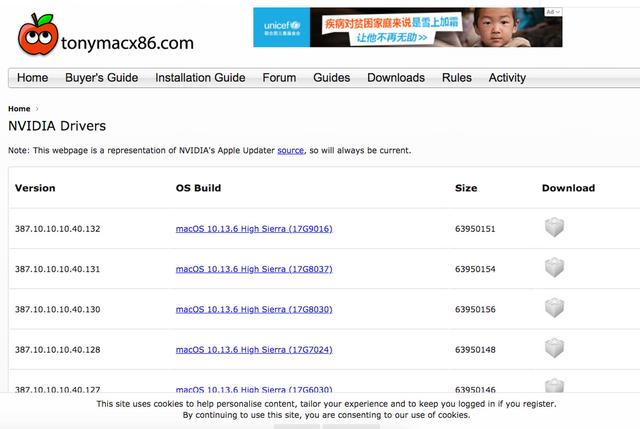Image resolution: width=640 pixels, height=429 pixels.
Task: Open the Activity menu item
Action: pos(507,78)
